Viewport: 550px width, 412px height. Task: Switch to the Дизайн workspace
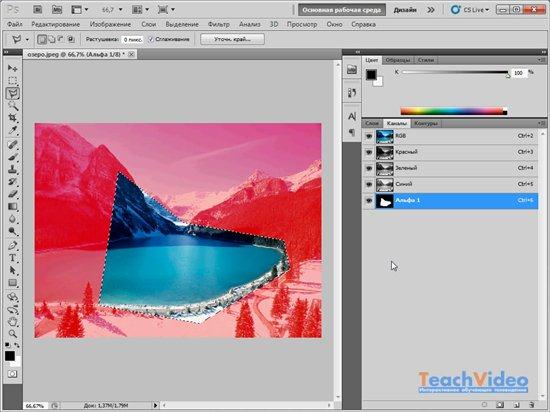(x=405, y=10)
